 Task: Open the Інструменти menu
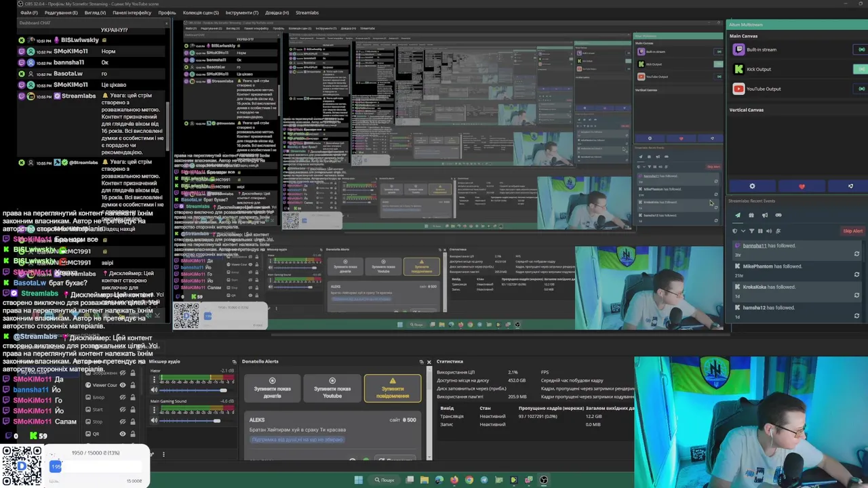pos(242,12)
